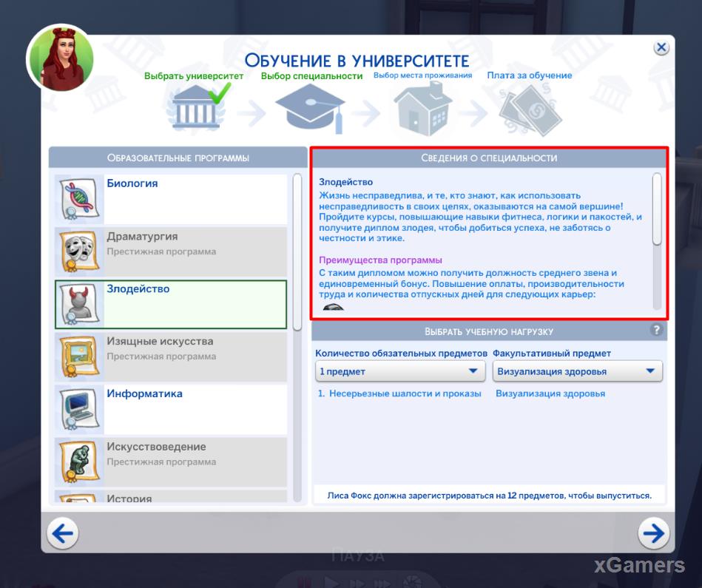Click the "Количество обязательных предметов" label
702x588 pixels.
coord(401,353)
